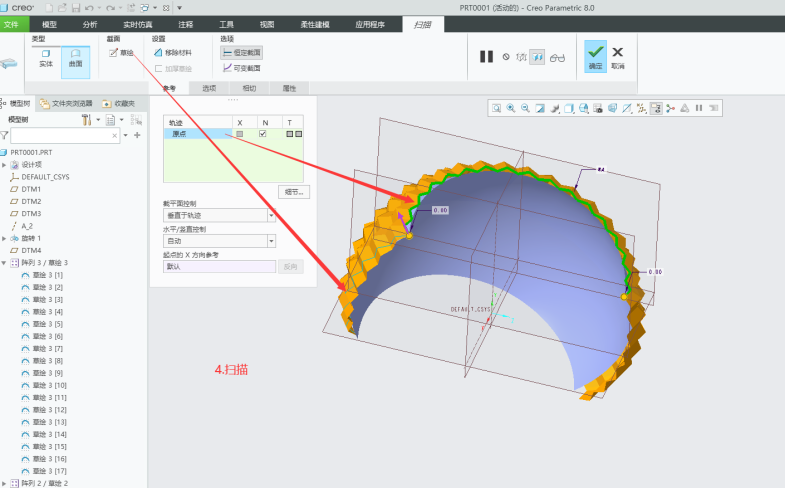Pause the sweep feature with pause icon
This screenshot has height=488, width=785.
pyautogui.click(x=486, y=57)
